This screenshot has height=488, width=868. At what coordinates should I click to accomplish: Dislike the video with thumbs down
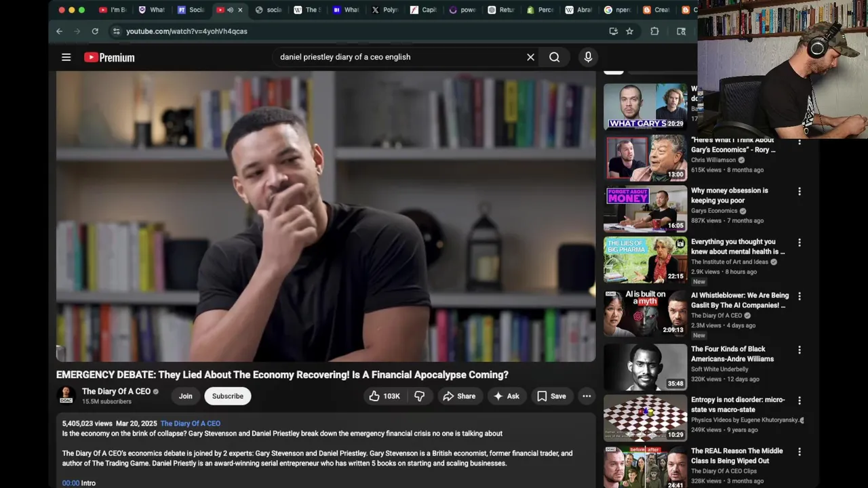[420, 396]
